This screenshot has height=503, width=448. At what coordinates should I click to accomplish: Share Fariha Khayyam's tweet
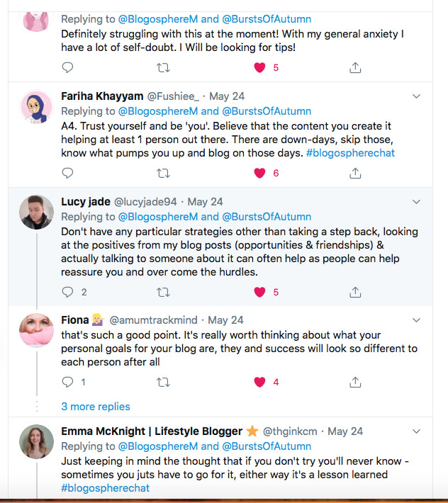356,173
